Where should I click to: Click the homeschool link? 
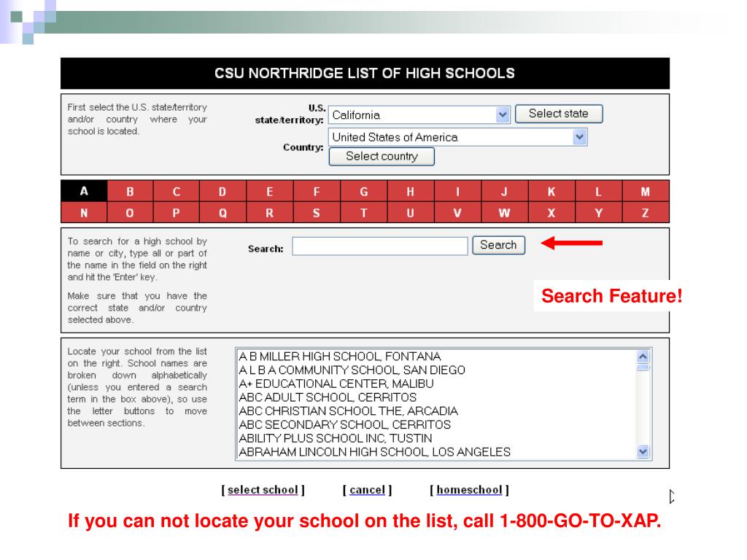pos(469,490)
